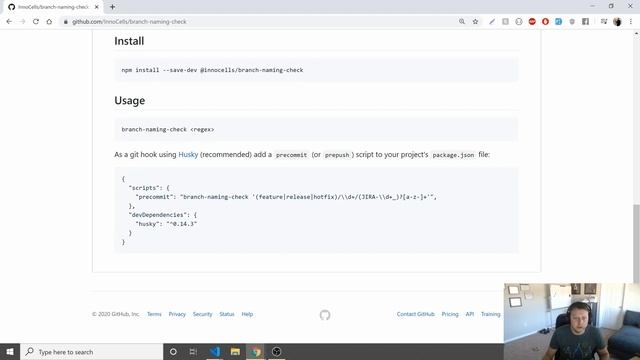
Task: Open the Security footer link
Action: 202,314
